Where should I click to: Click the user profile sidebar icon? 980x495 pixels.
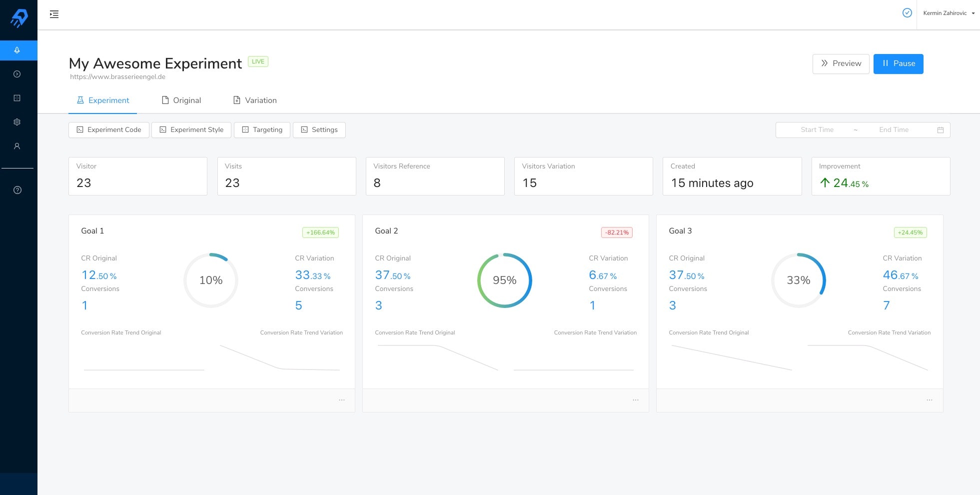[17, 146]
